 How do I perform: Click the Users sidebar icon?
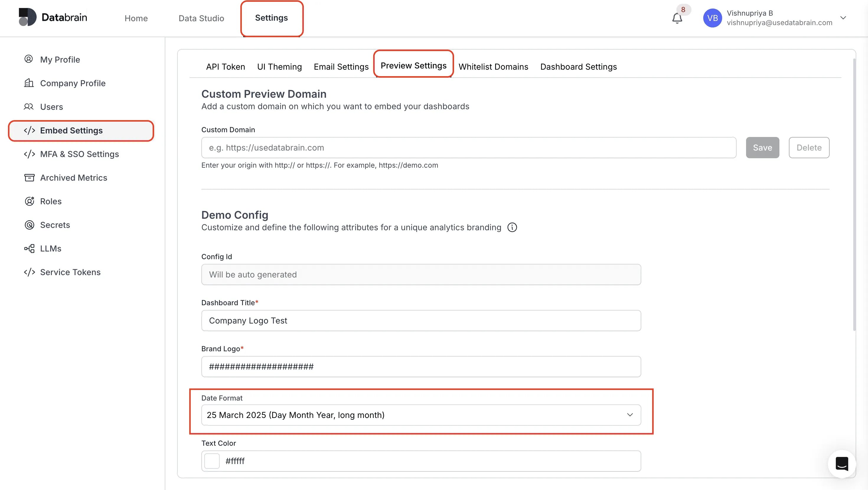pyautogui.click(x=29, y=107)
